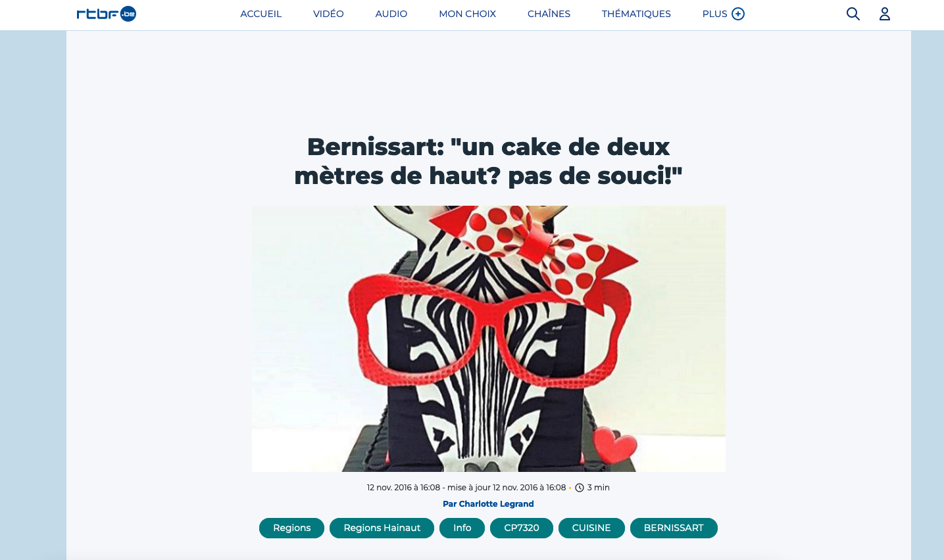Screen dimensions: 944x560
Task: Expand the THÉMATIQUES menu
Action: click(x=636, y=14)
